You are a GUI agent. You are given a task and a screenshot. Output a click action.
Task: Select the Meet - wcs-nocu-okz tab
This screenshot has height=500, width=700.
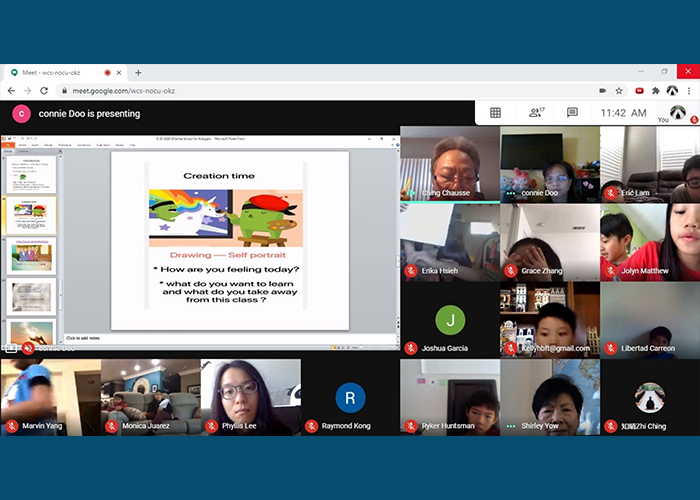[x=65, y=72]
